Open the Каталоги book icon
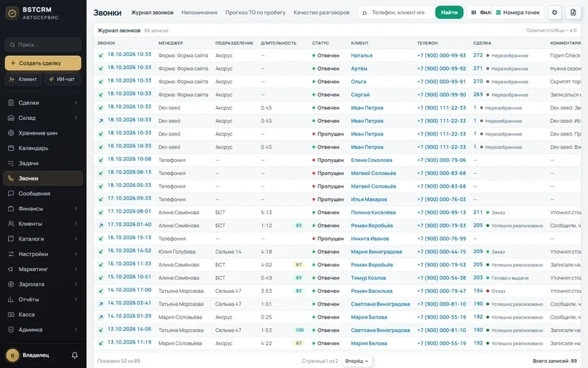Viewport: 588px width, 368px height. point(11,238)
